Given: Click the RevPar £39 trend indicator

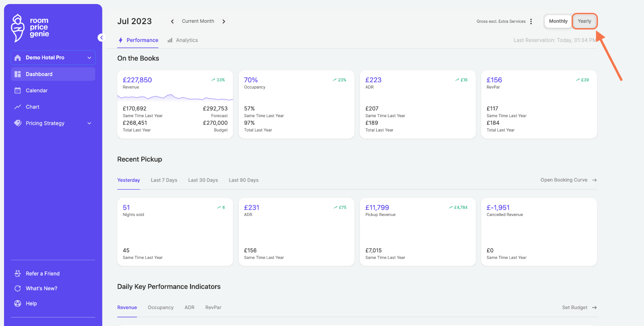Looking at the screenshot, I should (x=582, y=80).
